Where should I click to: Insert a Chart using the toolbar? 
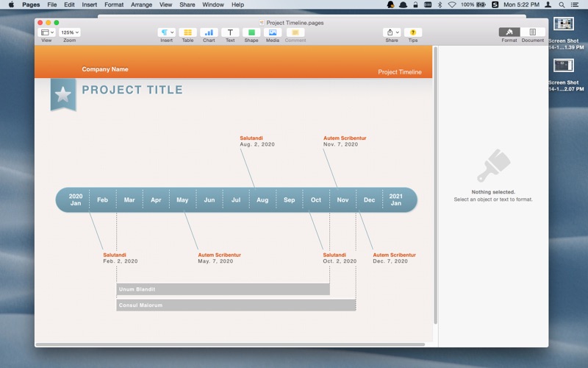[209, 32]
